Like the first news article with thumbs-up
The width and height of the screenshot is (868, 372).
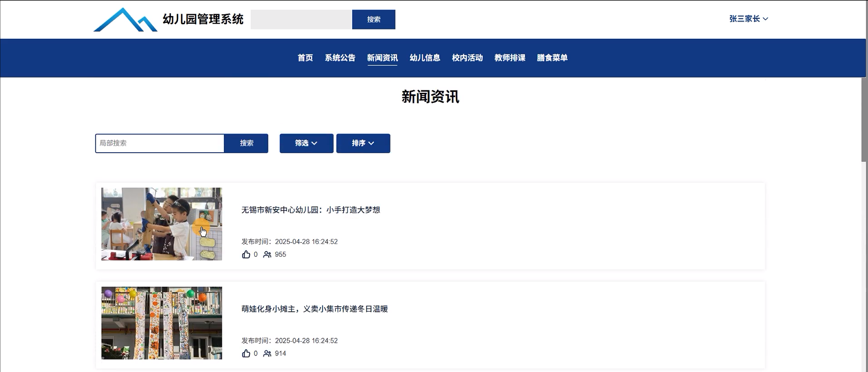[x=246, y=254]
